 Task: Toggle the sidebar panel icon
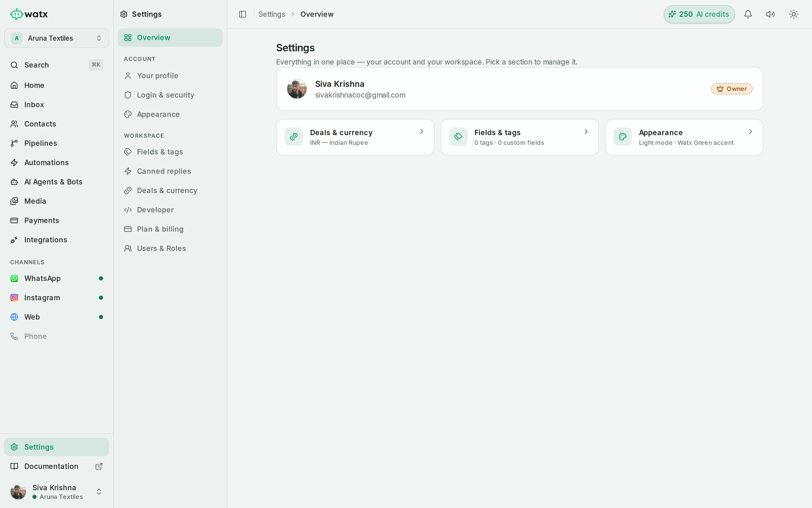coord(242,14)
